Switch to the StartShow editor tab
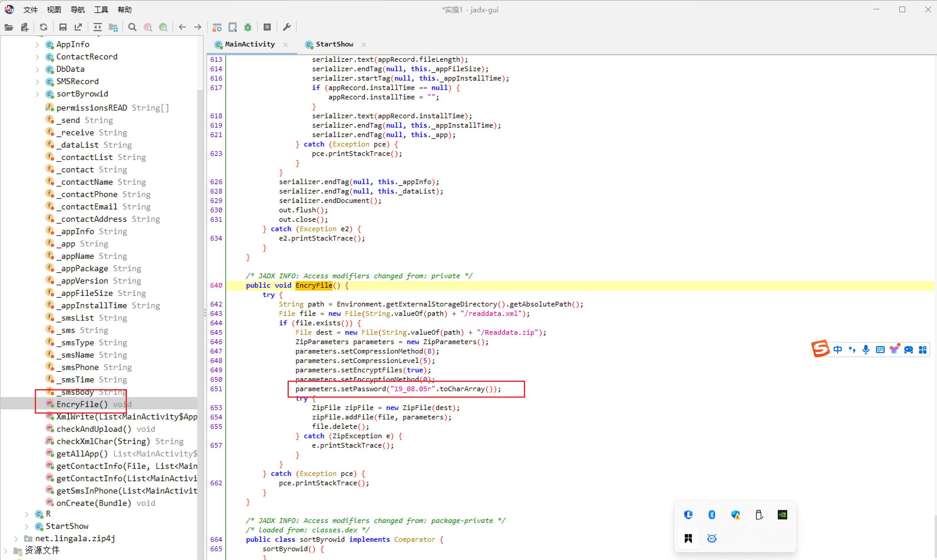 pos(334,44)
